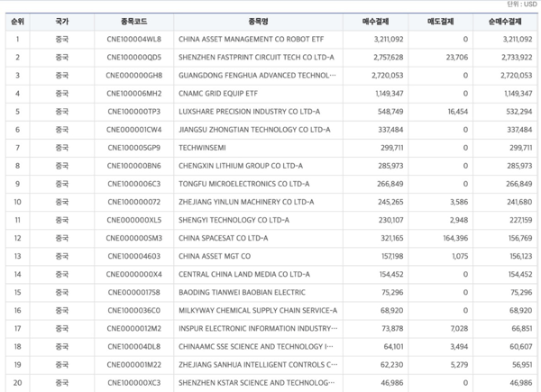Click the net buy value 532,294
541x392 pixels.
point(519,112)
